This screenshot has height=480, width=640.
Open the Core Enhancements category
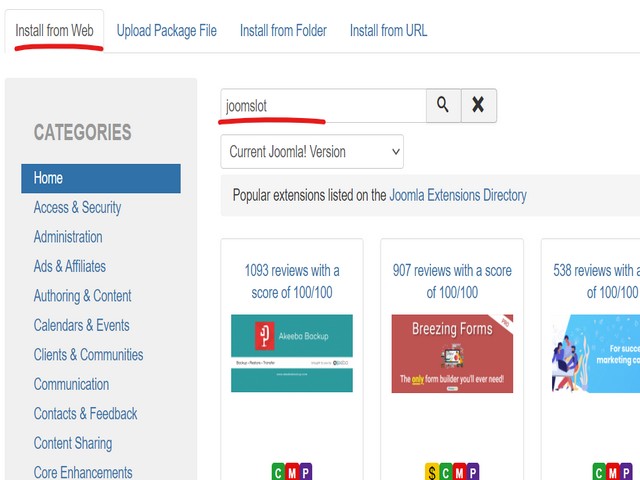(83, 472)
